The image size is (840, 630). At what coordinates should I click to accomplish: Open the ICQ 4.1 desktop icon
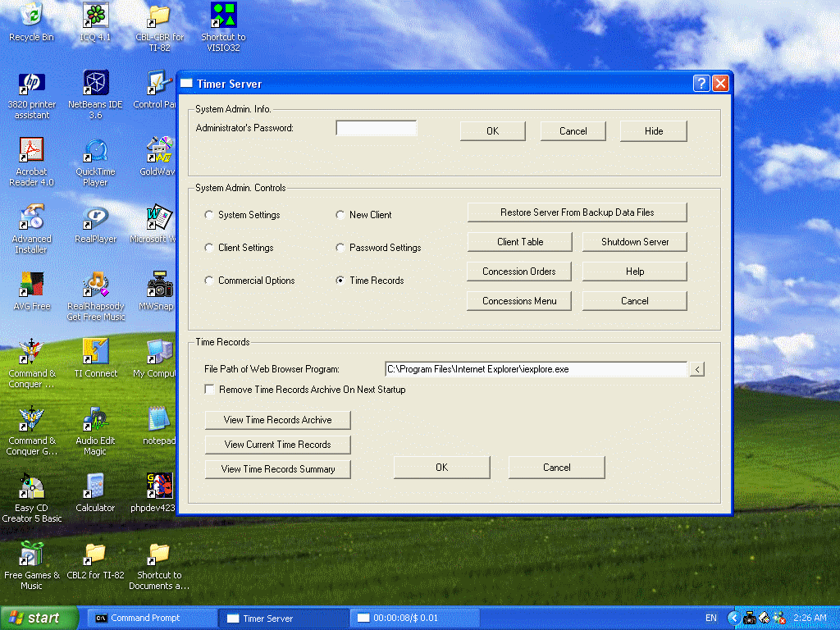[96, 18]
